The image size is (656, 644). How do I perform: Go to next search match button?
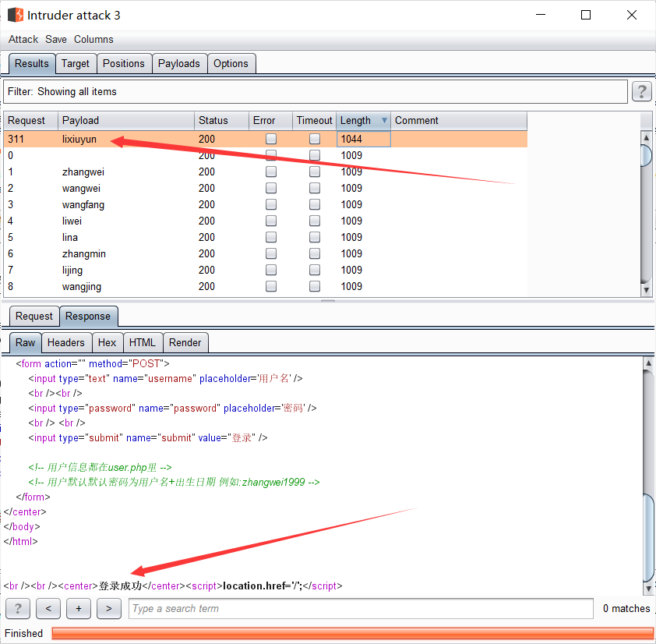109,608
